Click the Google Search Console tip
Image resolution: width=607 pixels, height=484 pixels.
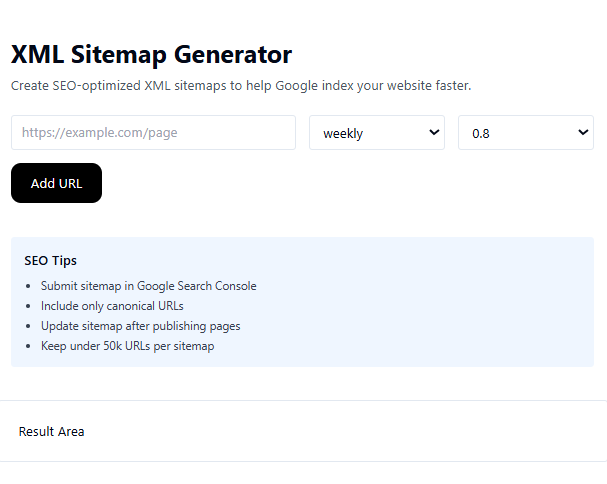pyautogui.click(x=148, y=286)
